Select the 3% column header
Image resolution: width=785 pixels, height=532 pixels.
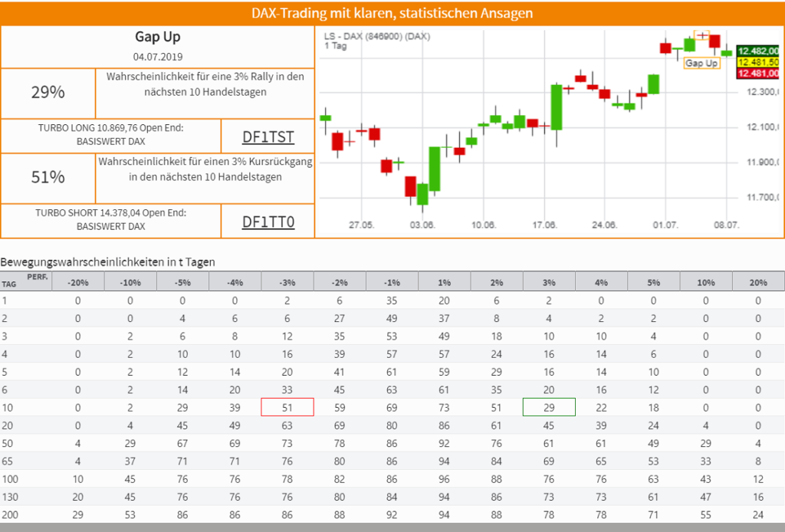coord(549,282)
